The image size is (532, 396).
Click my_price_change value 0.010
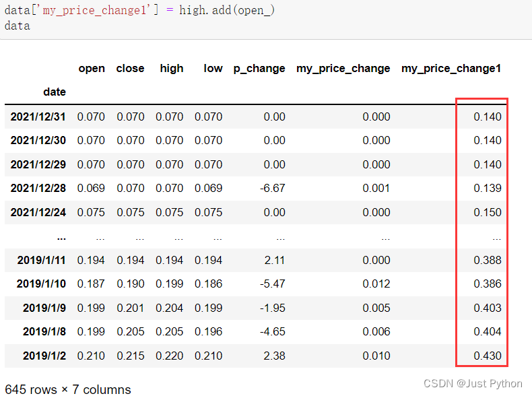(x=376, y=356)
